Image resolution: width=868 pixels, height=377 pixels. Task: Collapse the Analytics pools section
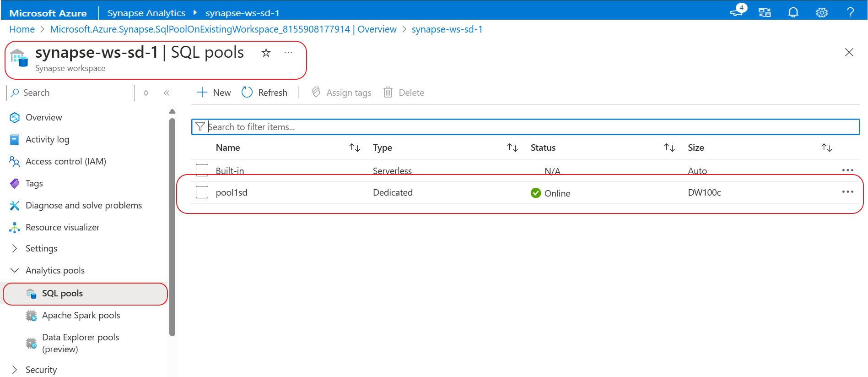point(15,270)
